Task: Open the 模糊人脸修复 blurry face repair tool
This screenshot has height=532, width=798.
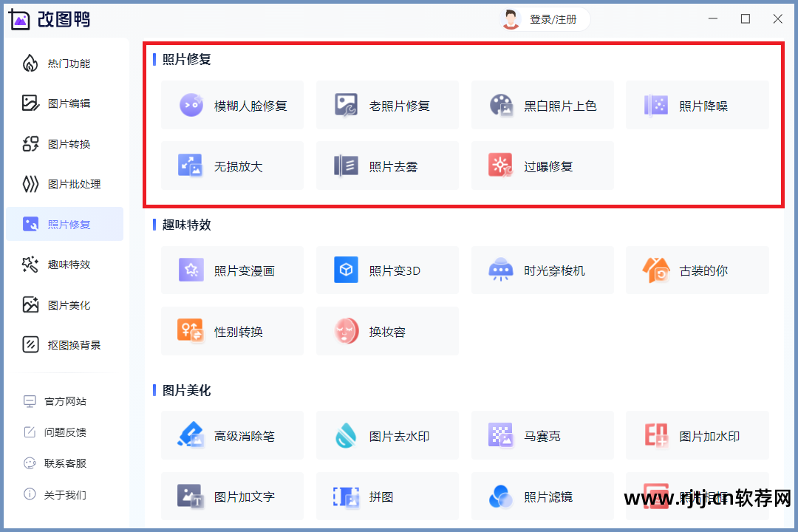Action: tap(232, 105)
